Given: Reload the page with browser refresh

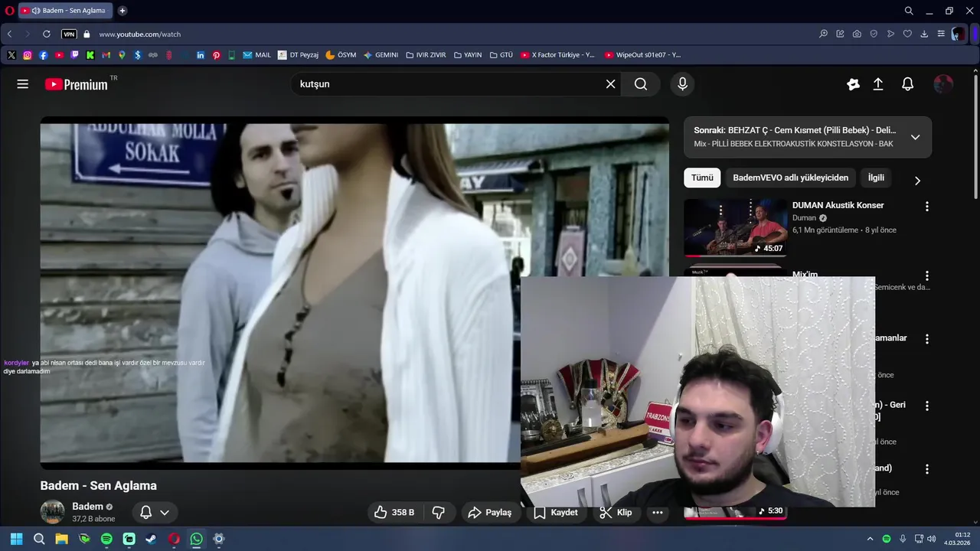Looking at the screenshot, I should pos(47,34).
